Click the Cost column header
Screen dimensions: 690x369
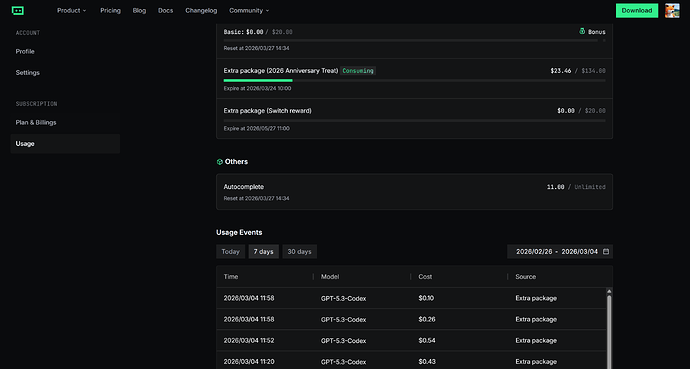pyautogui.click(x=425, y=277)
